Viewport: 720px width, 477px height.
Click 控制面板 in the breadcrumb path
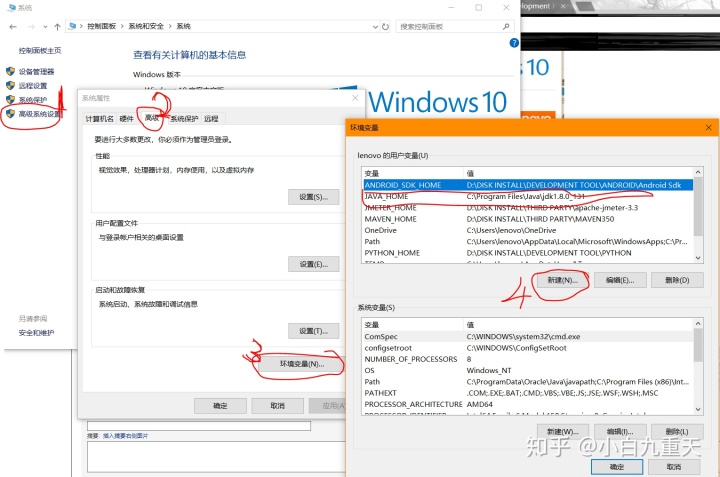(x=101, y=27)
